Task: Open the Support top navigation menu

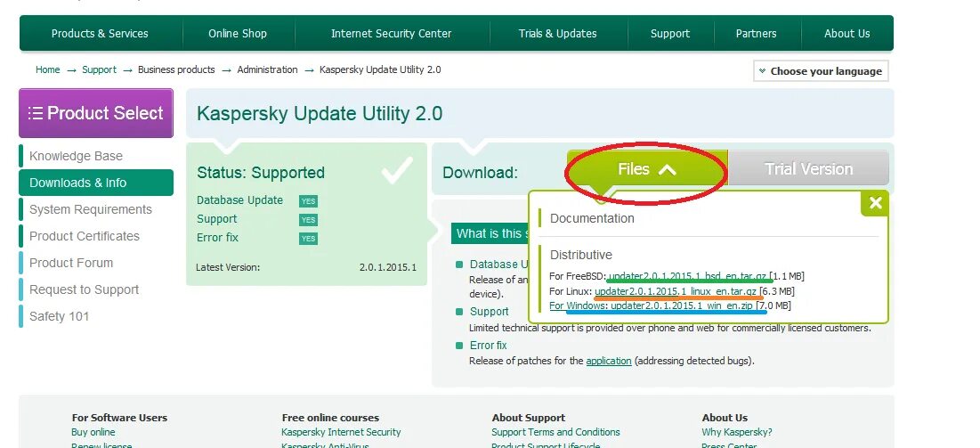Action: pos(670,34)
